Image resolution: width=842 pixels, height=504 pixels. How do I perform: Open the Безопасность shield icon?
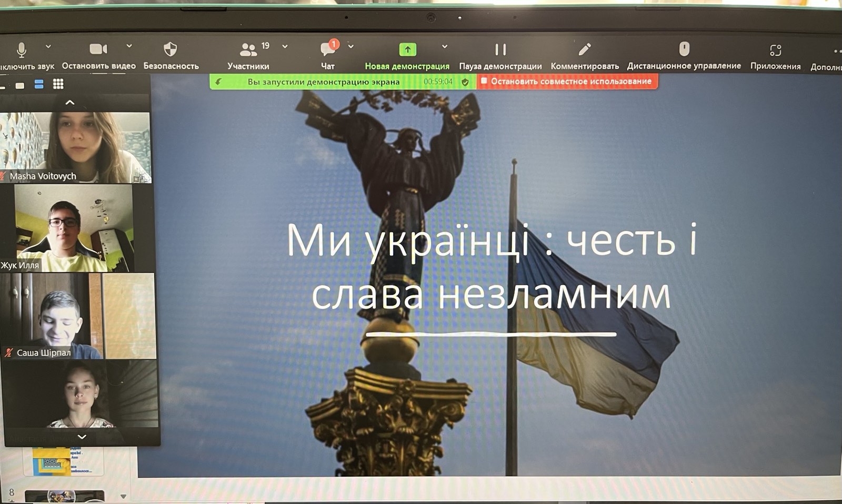pos(171,49)
